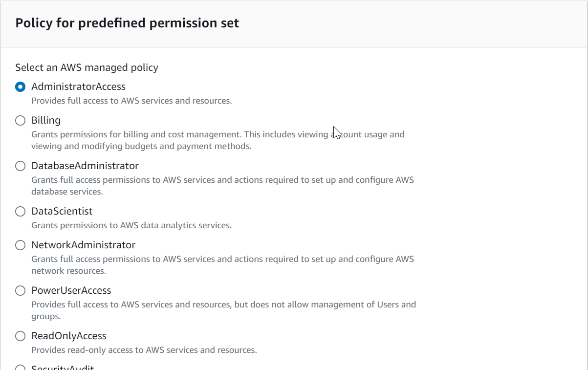Pick the DataScientist managed policy
The width and height of the screenshot is (588, 370).
pos(20,212)
